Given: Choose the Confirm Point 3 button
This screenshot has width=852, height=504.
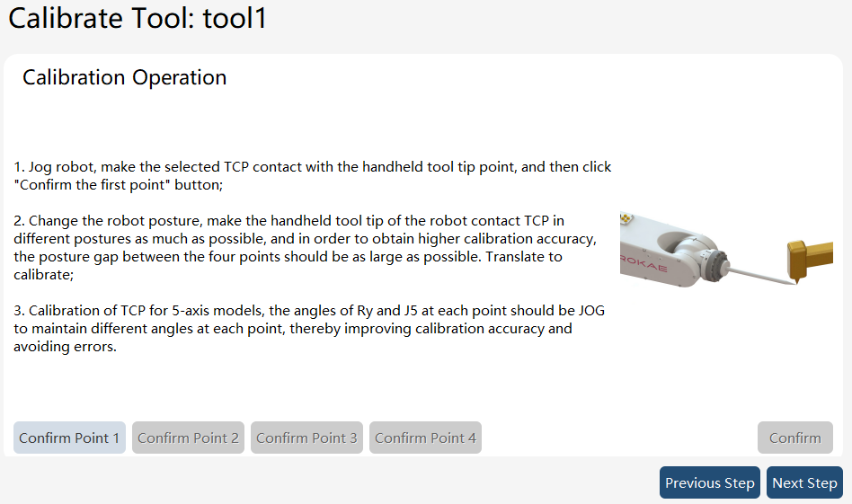Looking at the screenshot, I should [x=306, y=438].
